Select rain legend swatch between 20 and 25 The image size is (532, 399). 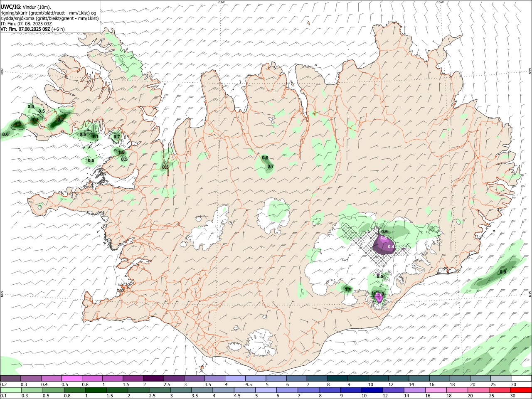tap(478, 390)
